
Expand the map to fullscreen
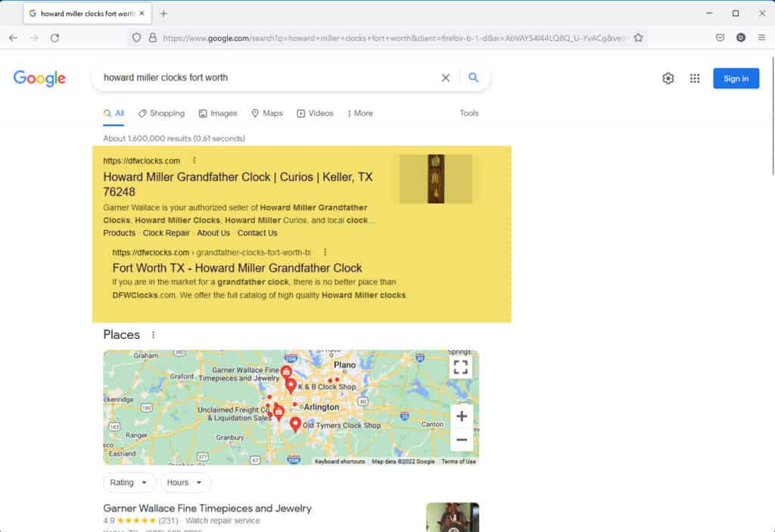click(461, 367)
